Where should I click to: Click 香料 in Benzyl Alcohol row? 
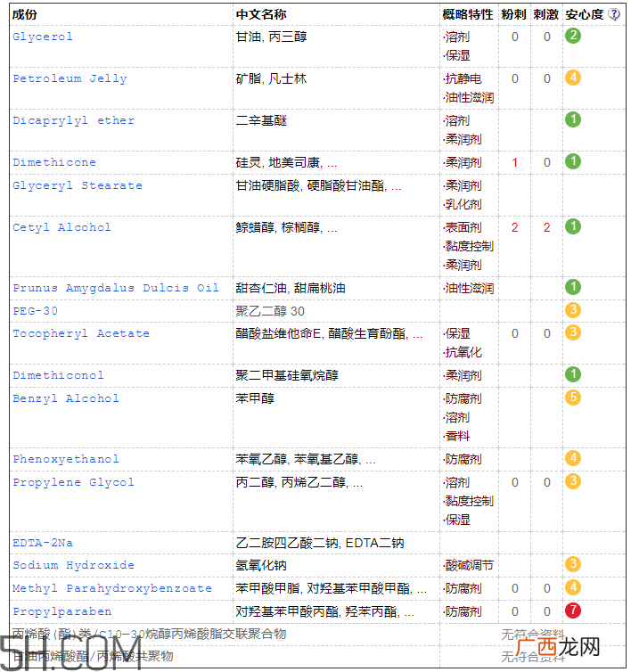456,437
